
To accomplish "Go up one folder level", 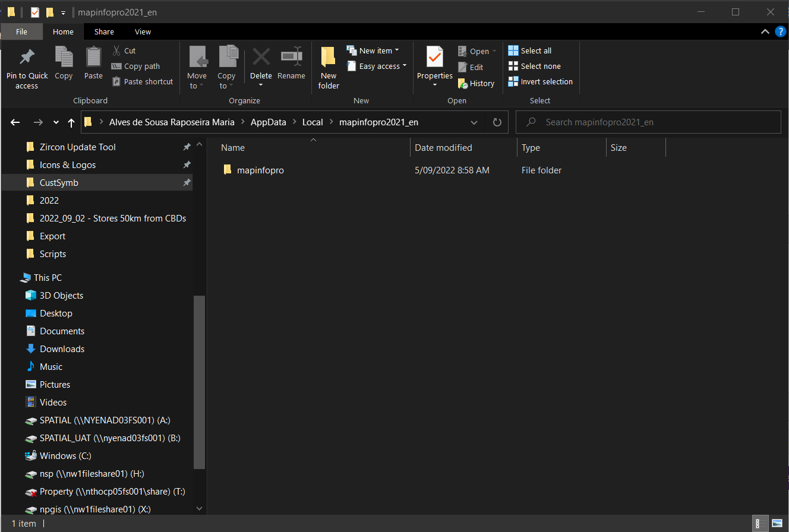I will coord(71,122).
